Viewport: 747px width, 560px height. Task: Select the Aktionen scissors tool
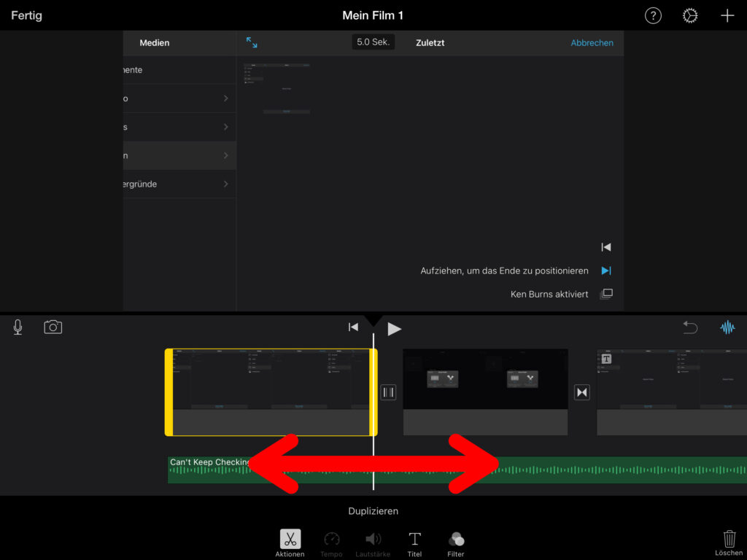pyautogui.click(x=290, y=543)
